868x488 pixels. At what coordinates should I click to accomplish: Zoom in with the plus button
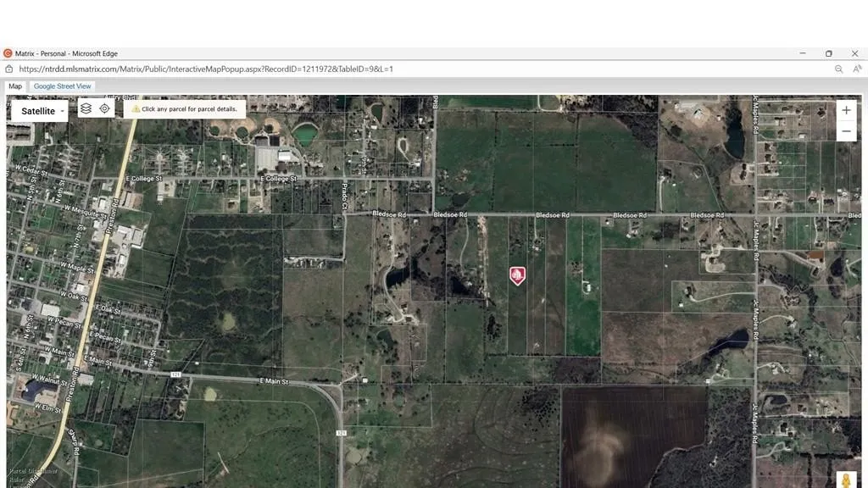tap(846, 110)
